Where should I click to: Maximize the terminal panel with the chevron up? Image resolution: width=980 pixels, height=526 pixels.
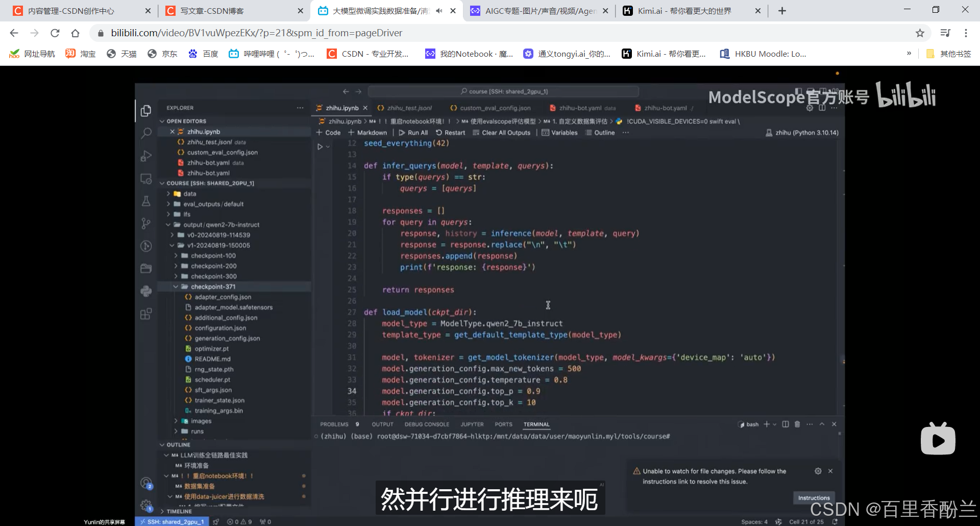[822, 424]
